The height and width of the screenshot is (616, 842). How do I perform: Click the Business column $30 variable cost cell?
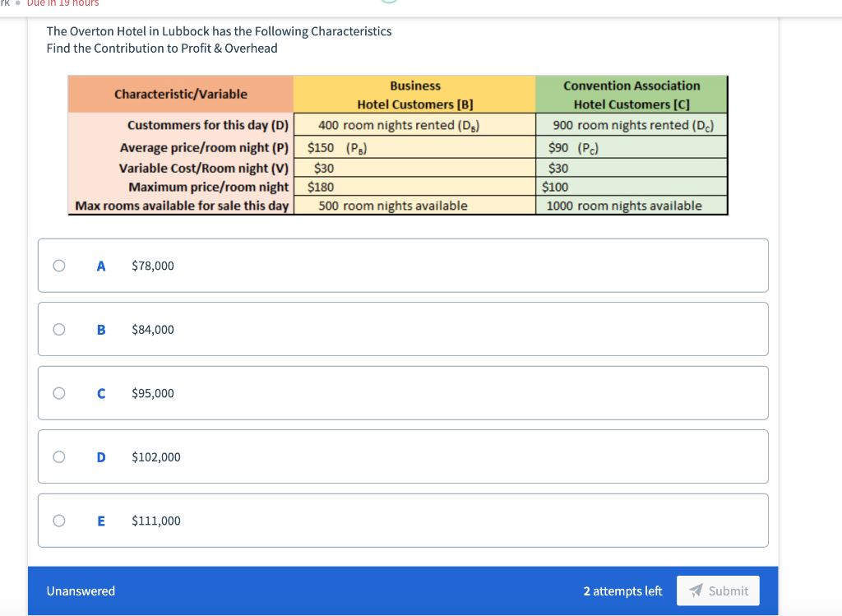pos(415,168)
